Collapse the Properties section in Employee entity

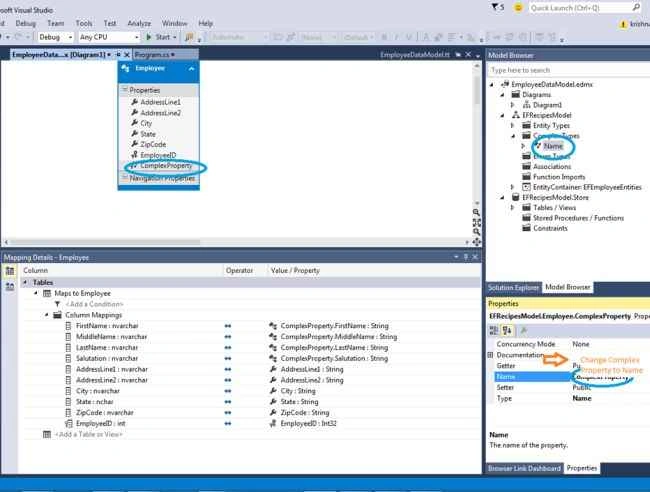[x=124, y=90]
